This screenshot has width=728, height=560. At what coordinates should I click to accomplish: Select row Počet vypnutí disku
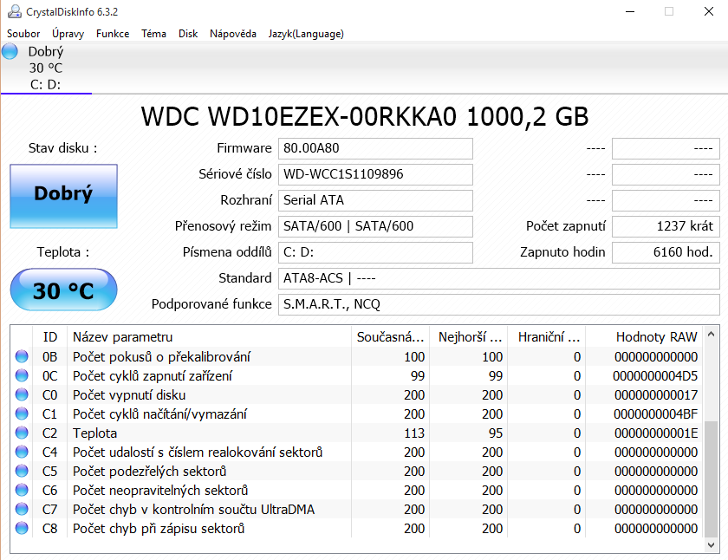tap(129, 394)
